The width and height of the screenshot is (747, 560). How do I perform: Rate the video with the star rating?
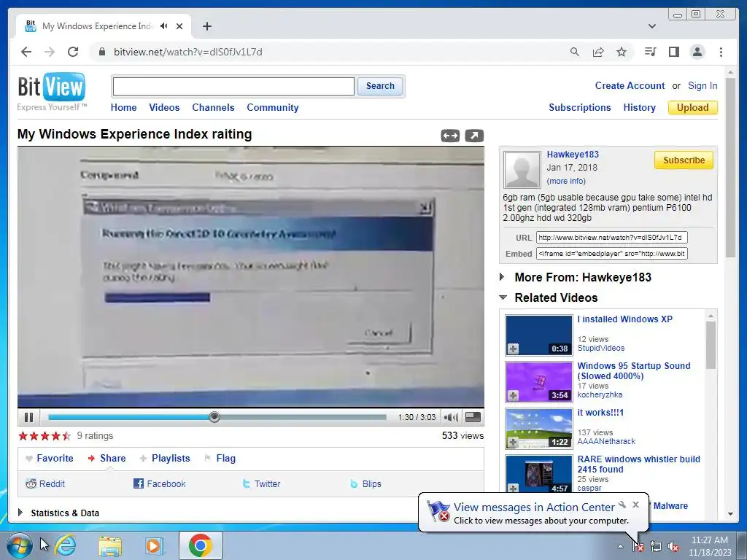point(44,436)
